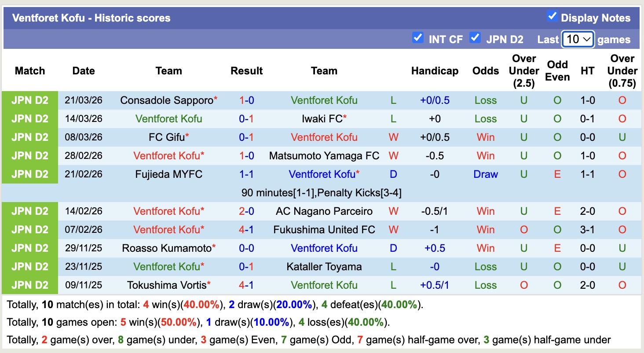Click the JPN D2 badge beside 29/11/25

[x=29, y=248]
